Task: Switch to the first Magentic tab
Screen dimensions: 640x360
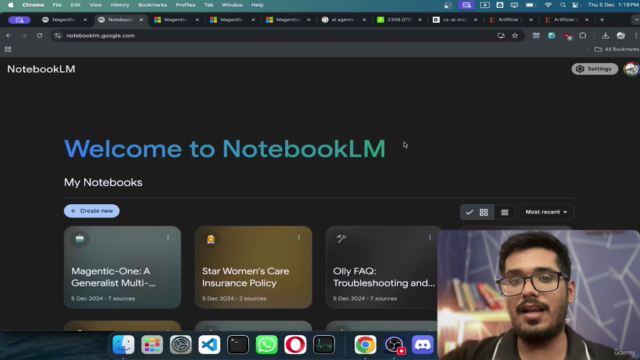Action: (63, 20)
